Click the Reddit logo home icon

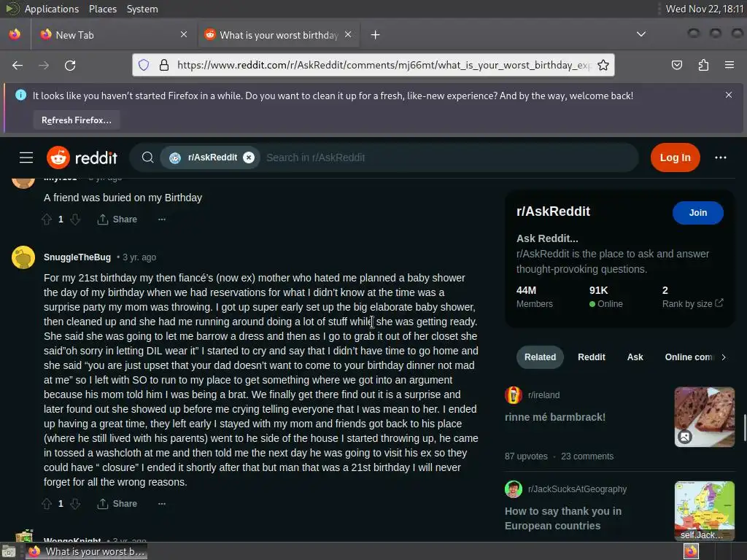[x=82, y=157]
